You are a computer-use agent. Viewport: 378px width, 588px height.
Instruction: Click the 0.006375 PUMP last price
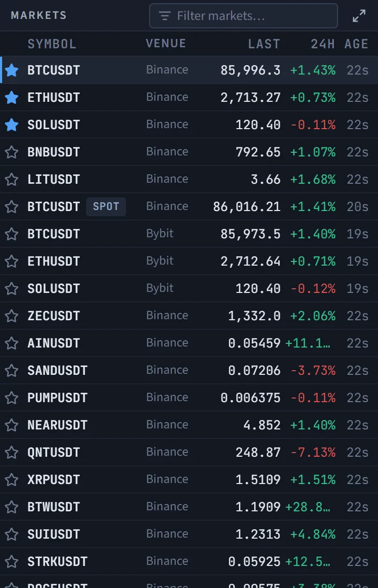250,398
